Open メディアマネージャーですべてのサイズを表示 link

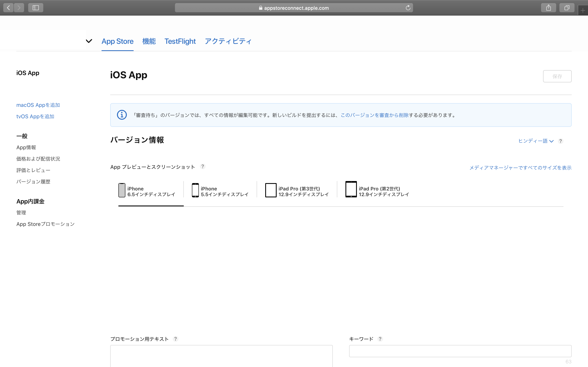pyautogui.click(x=520, y=168)
